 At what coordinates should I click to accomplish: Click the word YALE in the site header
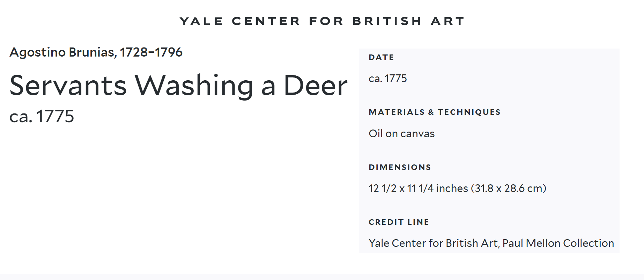(x=201, y=21)
